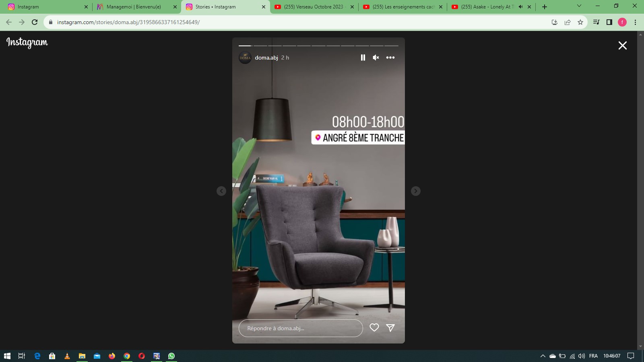Open doma.abj profile picture

coord(245,58)
